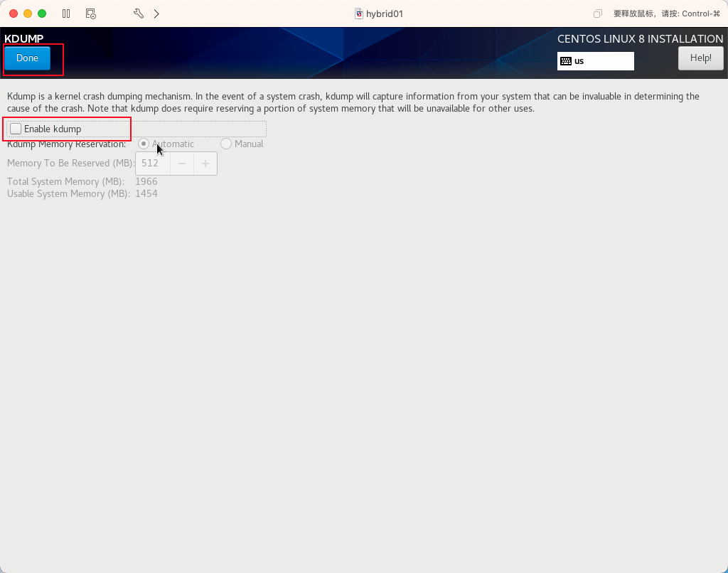Image resolution: width=728 pixels, height=573 pixels.
Task: Click the Done button
Action: tap(28, 58)
